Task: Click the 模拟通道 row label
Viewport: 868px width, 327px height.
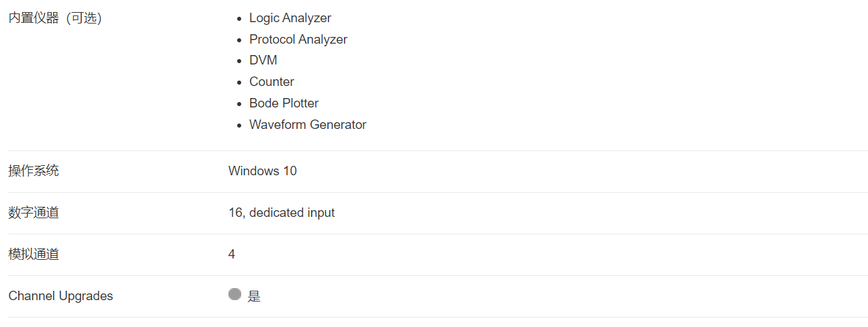Action: point(34,254)
